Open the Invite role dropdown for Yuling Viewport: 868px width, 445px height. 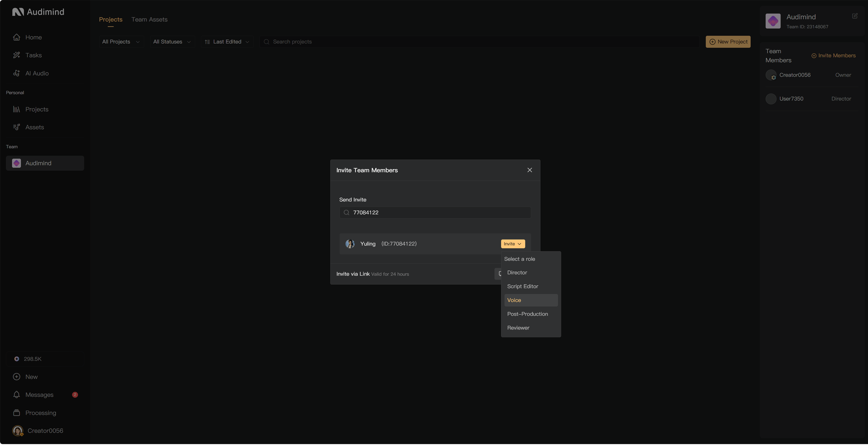(x=512, y=244)
